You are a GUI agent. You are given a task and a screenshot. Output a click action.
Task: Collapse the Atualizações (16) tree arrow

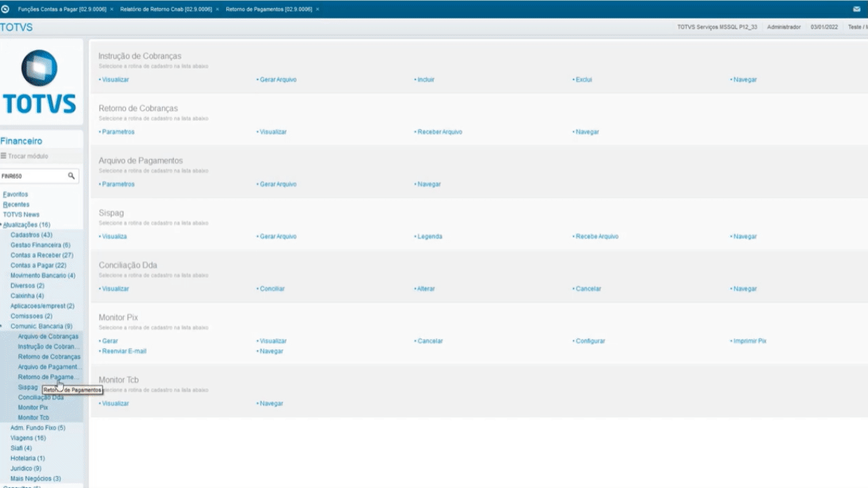pos(1,225)
